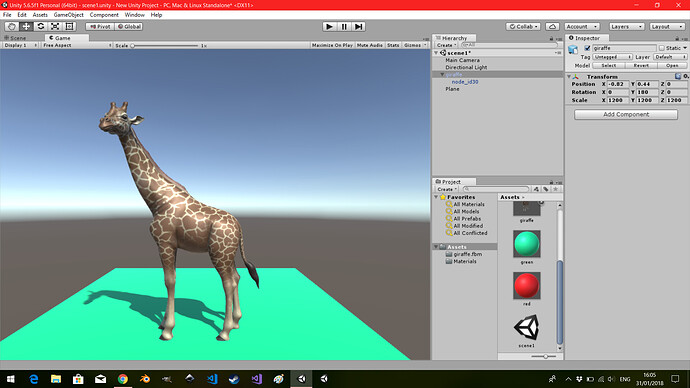This screenshot has width=690, height=388.
Task: Toggle Mute Audio
Action: (x=370, y=45)
